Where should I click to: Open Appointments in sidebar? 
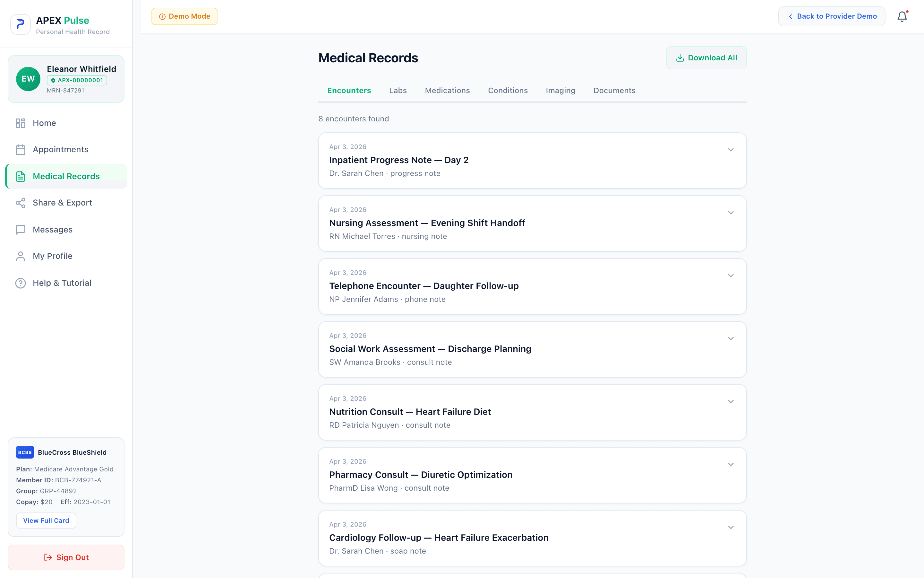[x=66, y=149]
